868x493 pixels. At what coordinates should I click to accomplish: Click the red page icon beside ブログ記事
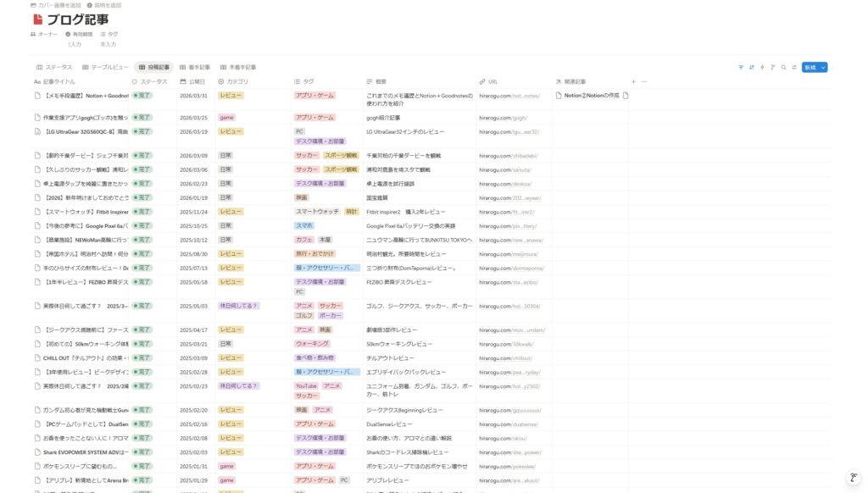tap(37, 19)
